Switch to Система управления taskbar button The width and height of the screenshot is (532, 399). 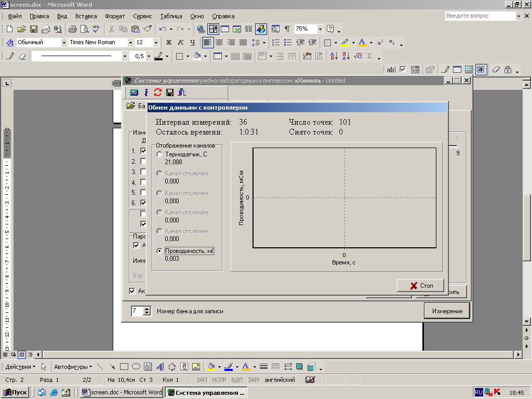[206, 393]
